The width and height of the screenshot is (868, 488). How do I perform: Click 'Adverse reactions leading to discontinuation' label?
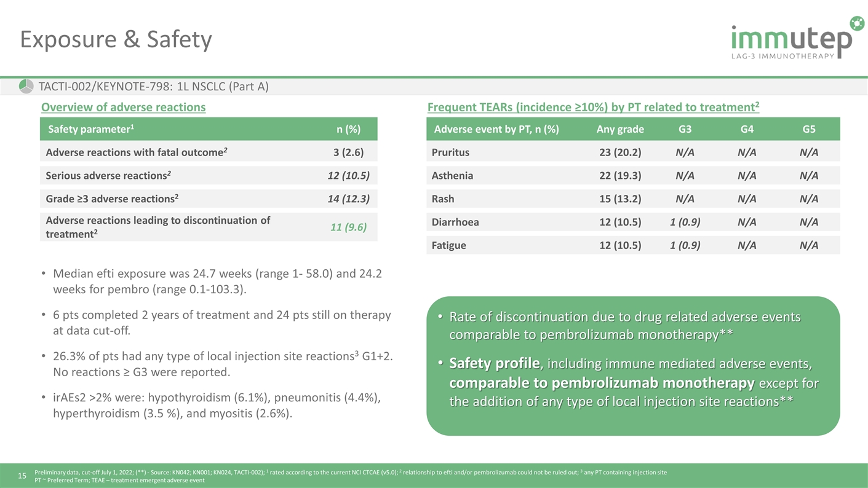[x=157, y=227]
